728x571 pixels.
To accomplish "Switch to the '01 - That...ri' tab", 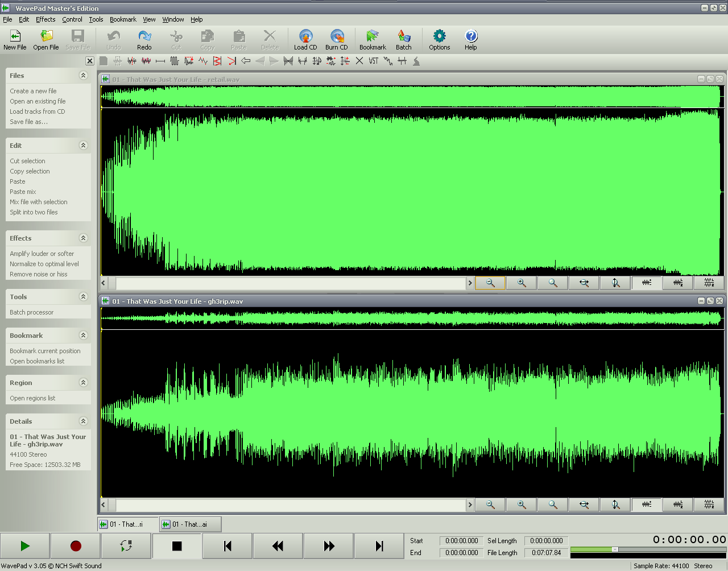I will pos(127,524).
